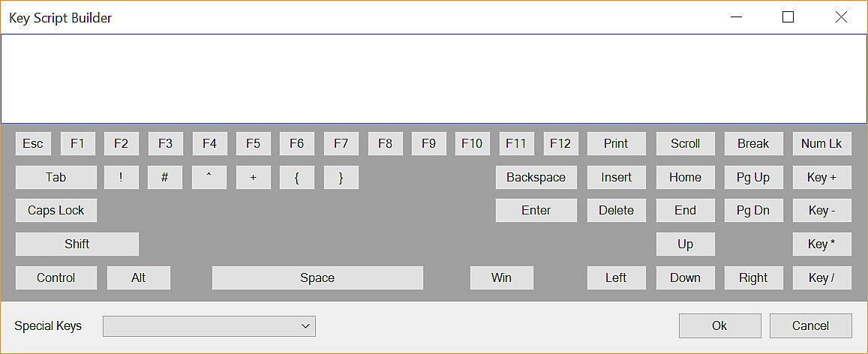Image resolution: width=868 pixels, height=354 pixels.
Task: Click the F5 function key button
Action: (253, 144)
